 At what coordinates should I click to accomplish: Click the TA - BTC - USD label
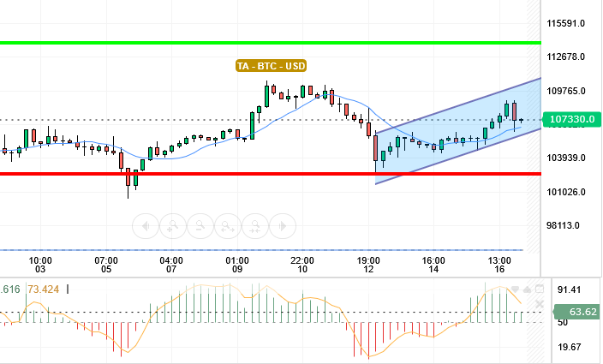pos(272,66)
